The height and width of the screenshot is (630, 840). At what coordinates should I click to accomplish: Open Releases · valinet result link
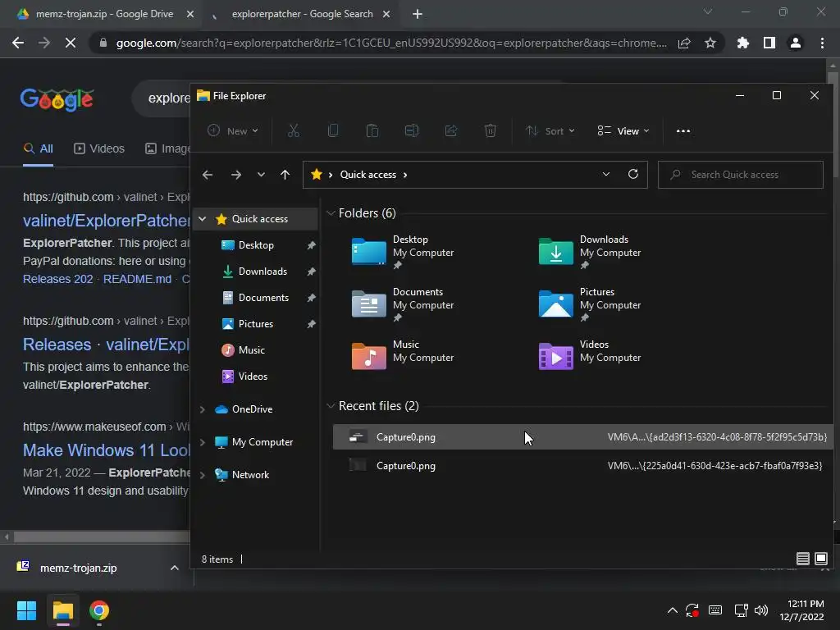pyautogui.click(x=106, y=344)
